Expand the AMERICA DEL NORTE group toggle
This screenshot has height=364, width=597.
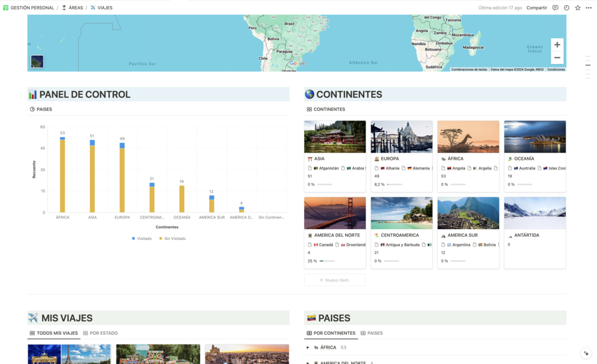tap(308, 362)
